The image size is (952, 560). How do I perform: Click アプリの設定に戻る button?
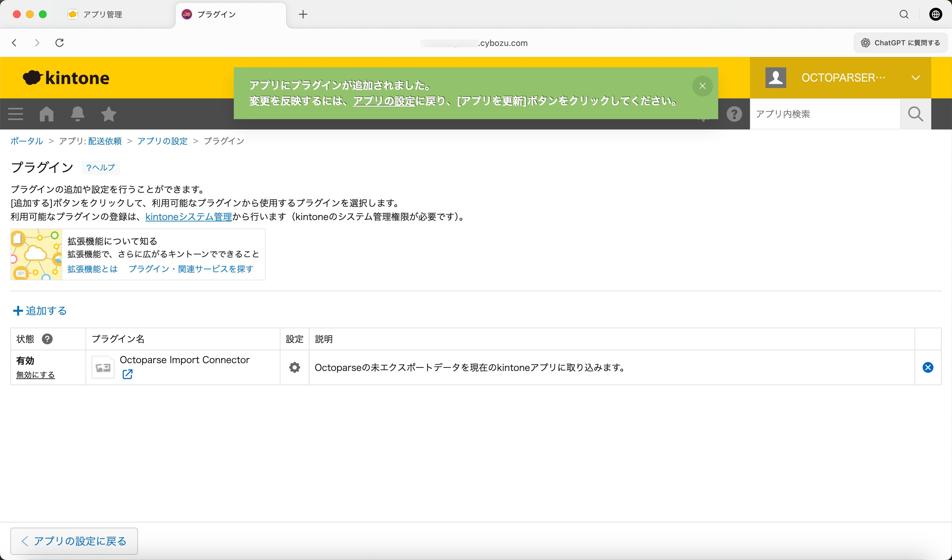tap(74, 541)
